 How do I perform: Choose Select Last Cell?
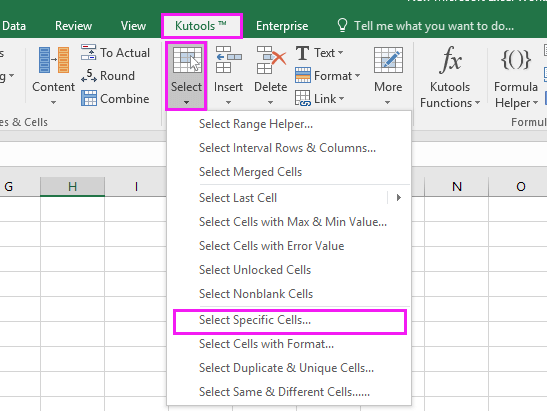(289, 198)
